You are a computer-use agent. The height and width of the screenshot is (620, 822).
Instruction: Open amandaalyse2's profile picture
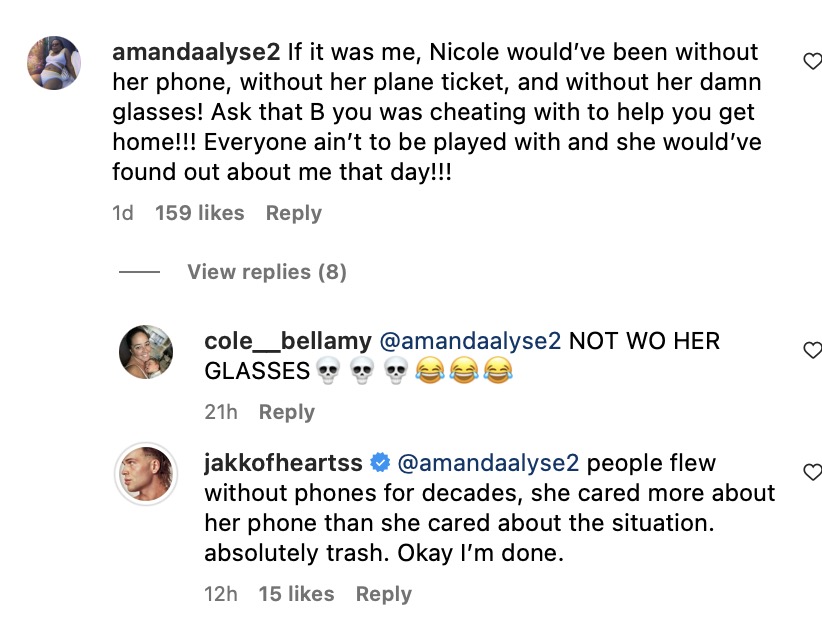click(x=54, y=61)
